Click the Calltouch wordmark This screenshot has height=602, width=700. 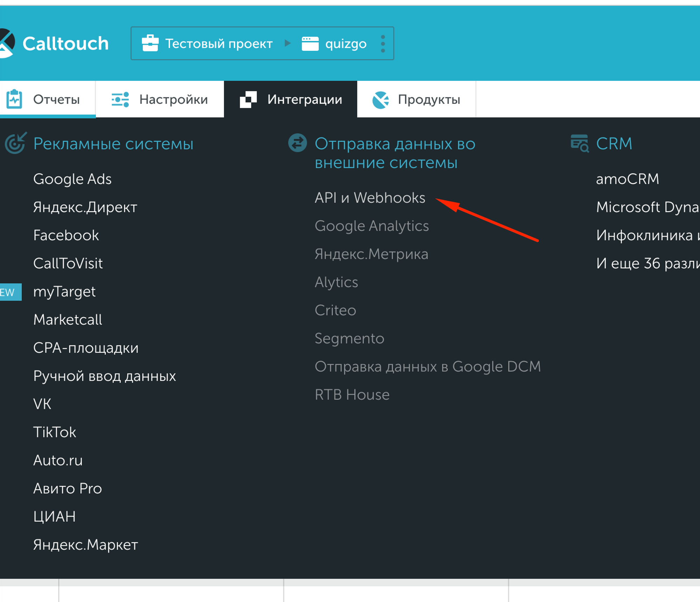tap(66, 44)
